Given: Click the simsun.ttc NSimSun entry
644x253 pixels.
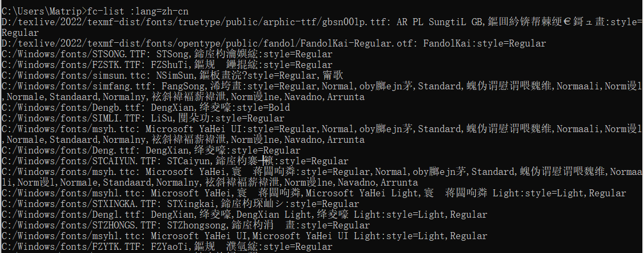Looking at the screenshot, I should pos(172,75).
